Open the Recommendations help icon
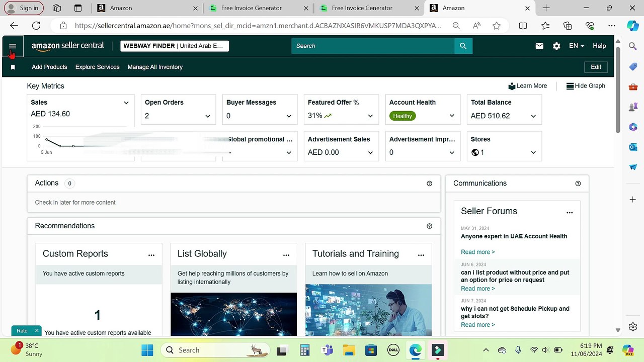This screenshot has width=644, height=362. pos(429,226)
